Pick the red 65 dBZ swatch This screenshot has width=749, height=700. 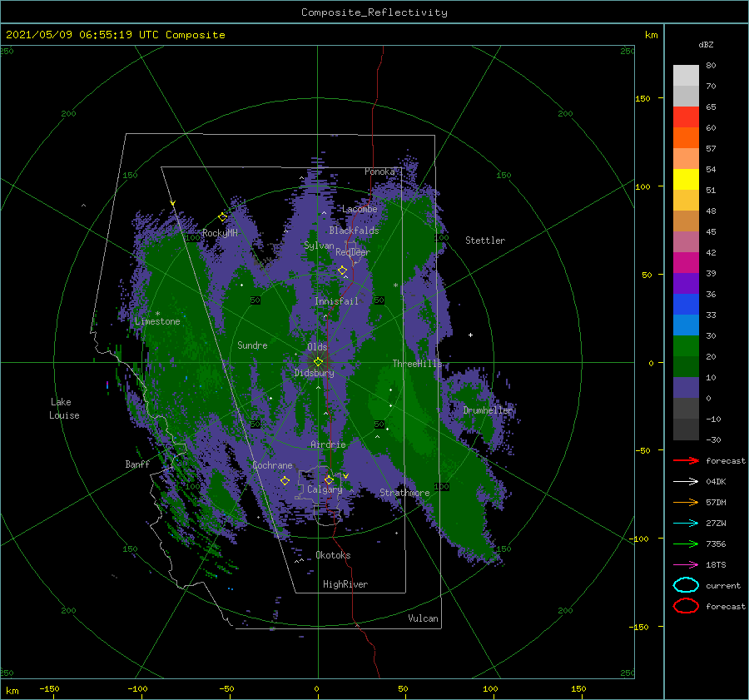pyautogui.click(x=686, y=117)
